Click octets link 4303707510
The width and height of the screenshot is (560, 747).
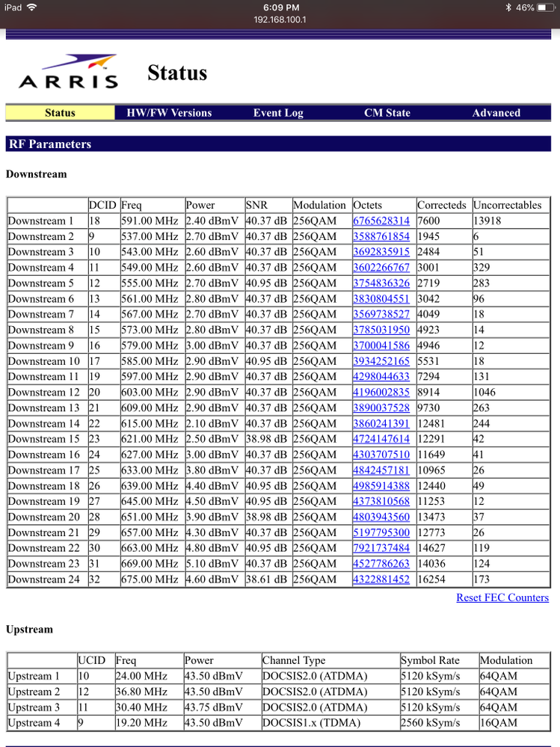pyautogui.click(x=381, y=455)
